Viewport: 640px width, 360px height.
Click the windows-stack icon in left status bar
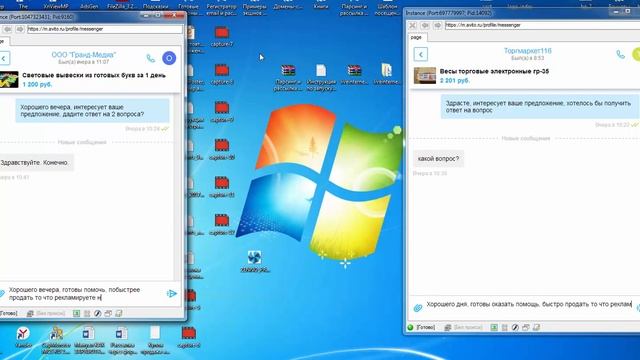pyautogui.click(x=108, y=313)
